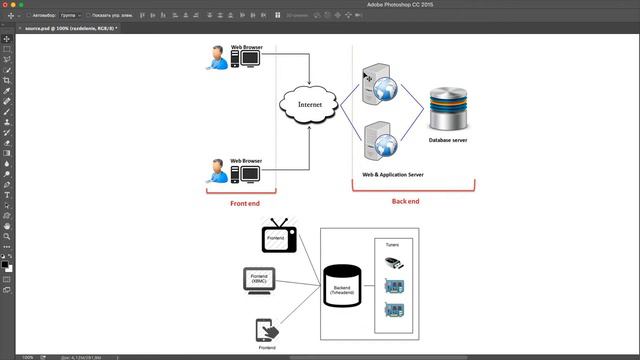Screen dimensions: 640x360
Task: Select the Zoom tool
Action: [7, 237]
